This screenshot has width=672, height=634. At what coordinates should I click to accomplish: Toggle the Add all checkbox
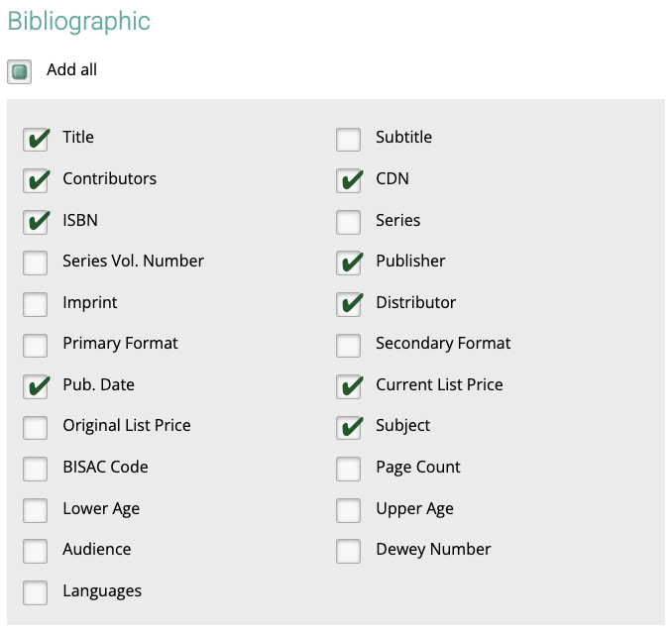(19, 71)
